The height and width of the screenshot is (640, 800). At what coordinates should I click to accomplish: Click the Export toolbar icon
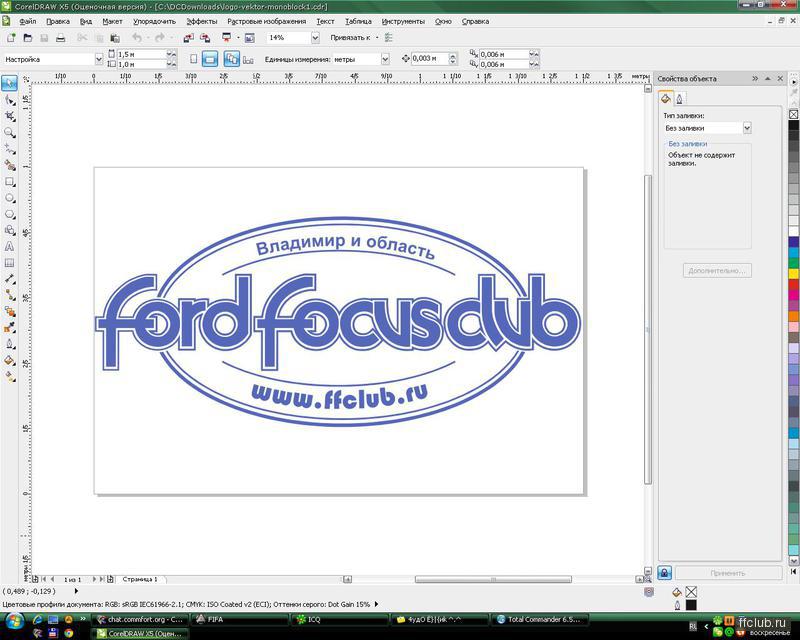205,38
